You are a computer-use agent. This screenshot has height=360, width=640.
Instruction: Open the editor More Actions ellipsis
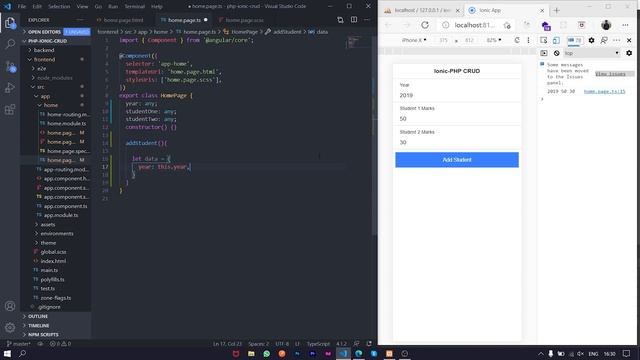point(367,20)
